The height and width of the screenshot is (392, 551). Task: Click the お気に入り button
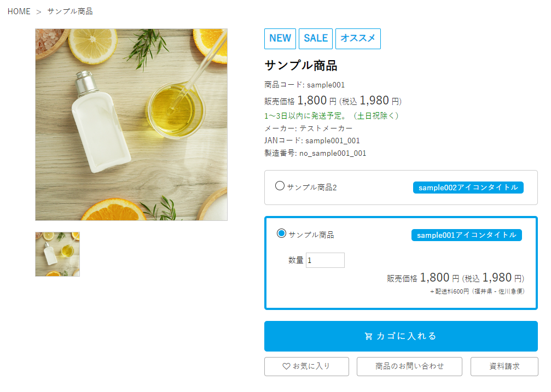pos(306,366)
